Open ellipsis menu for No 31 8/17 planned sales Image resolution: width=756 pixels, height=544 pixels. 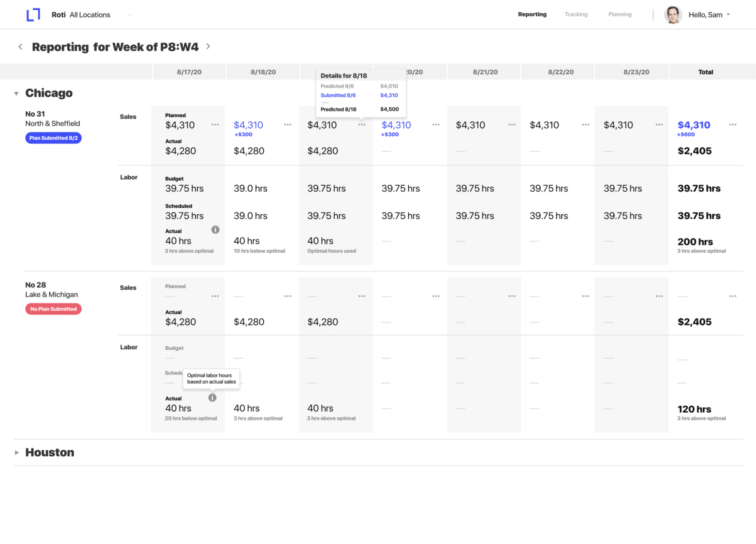pyautogui.click(x=215, y=125)
